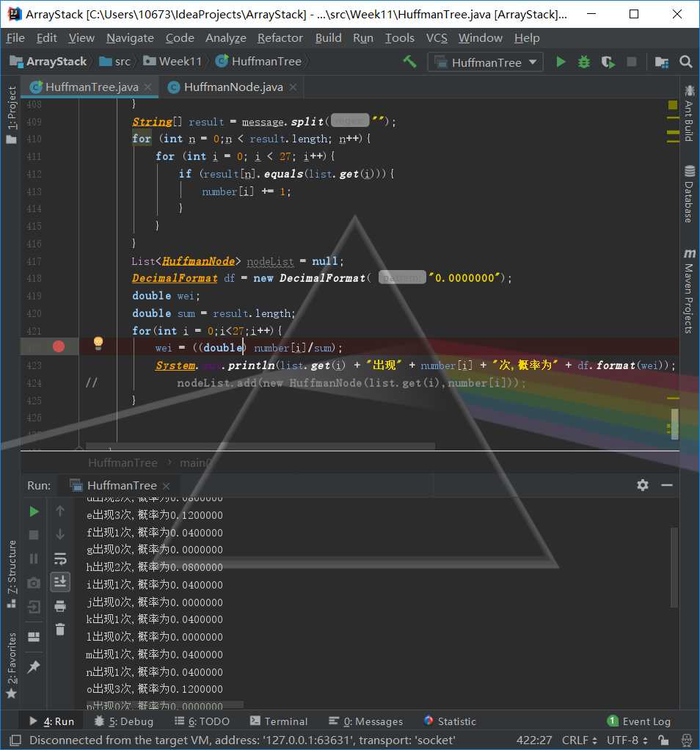Open the Navigate menu

click(x=130, y=37)
